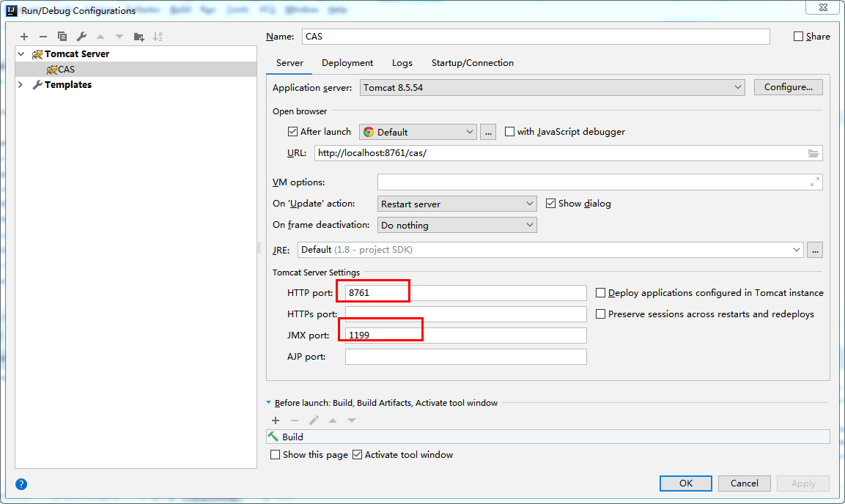The image size is (845, 504).
Task: Toggle Activate tool window checkbox
Action: coord(357,454)
